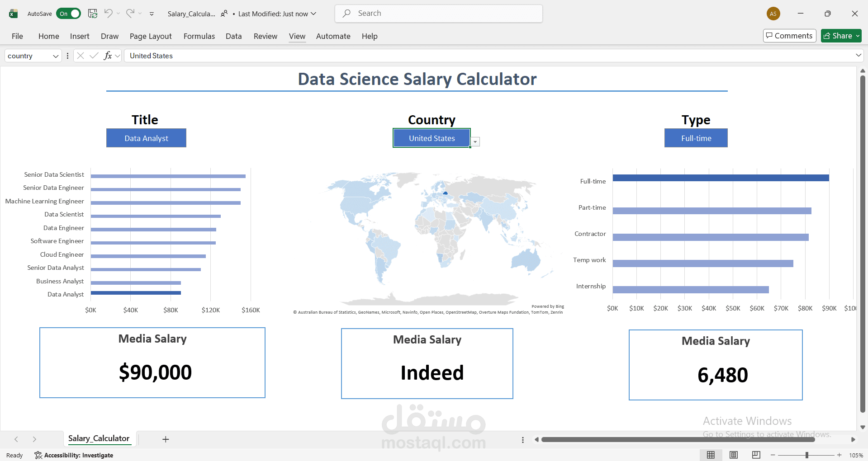Toggle AutoSave switch off
Viewport: 868px width, 461px height.
click(x=68, y=14)
